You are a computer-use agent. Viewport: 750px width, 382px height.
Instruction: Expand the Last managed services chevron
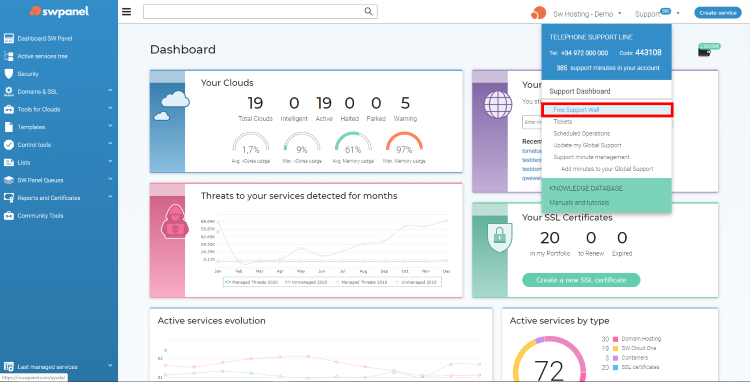[x=110, y=366]
